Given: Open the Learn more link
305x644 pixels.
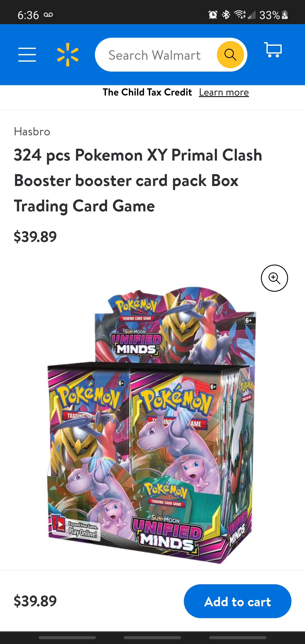Looking at the screenshot, I should (224, 92).
